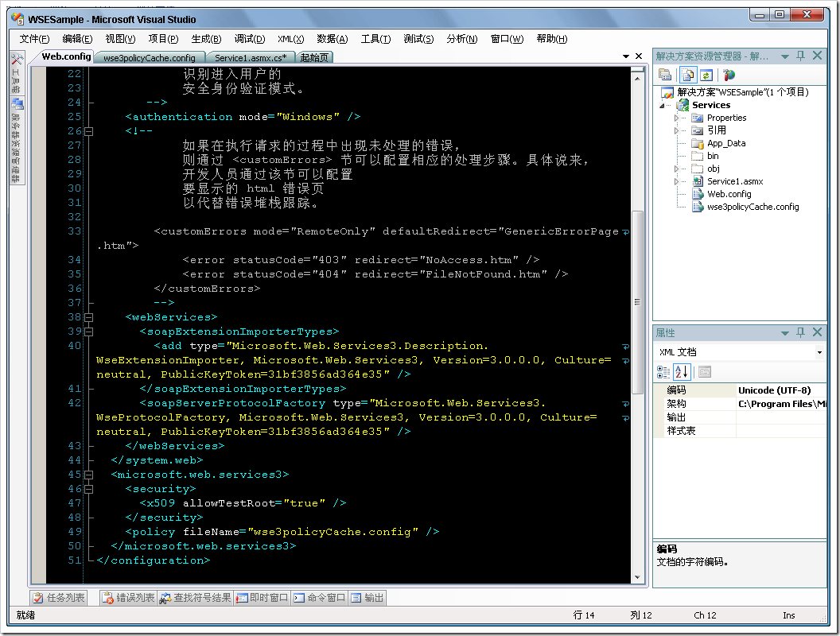
Task: Open the 即时窗口 immediate window tab
Action: pos(262,598)
